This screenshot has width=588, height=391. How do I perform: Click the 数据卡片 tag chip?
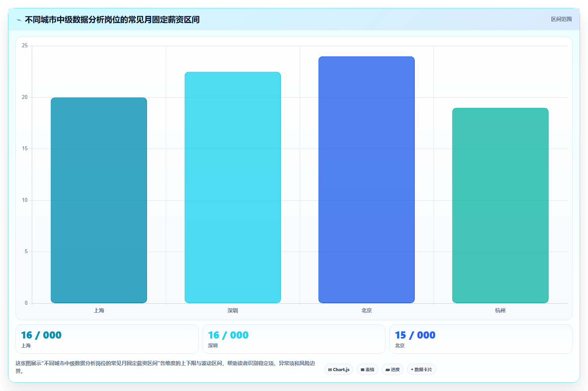421,370
